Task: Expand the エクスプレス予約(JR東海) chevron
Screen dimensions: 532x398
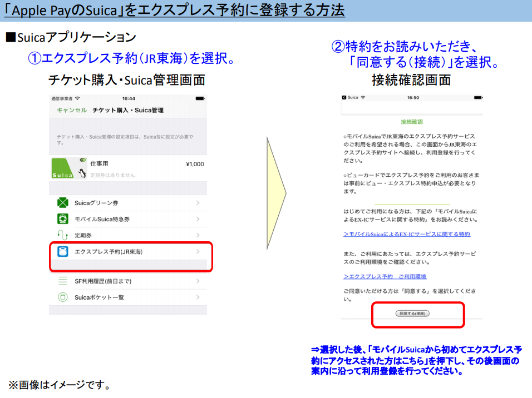Action: 198,252
